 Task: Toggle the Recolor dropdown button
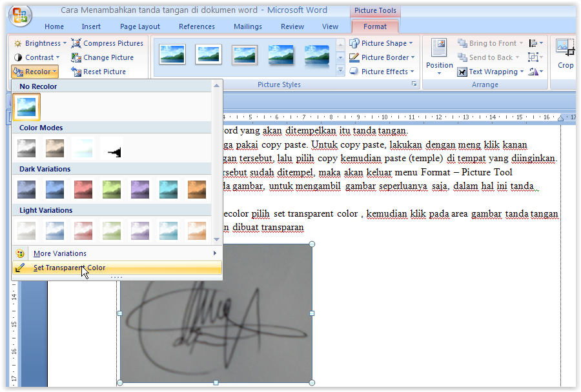35,72
